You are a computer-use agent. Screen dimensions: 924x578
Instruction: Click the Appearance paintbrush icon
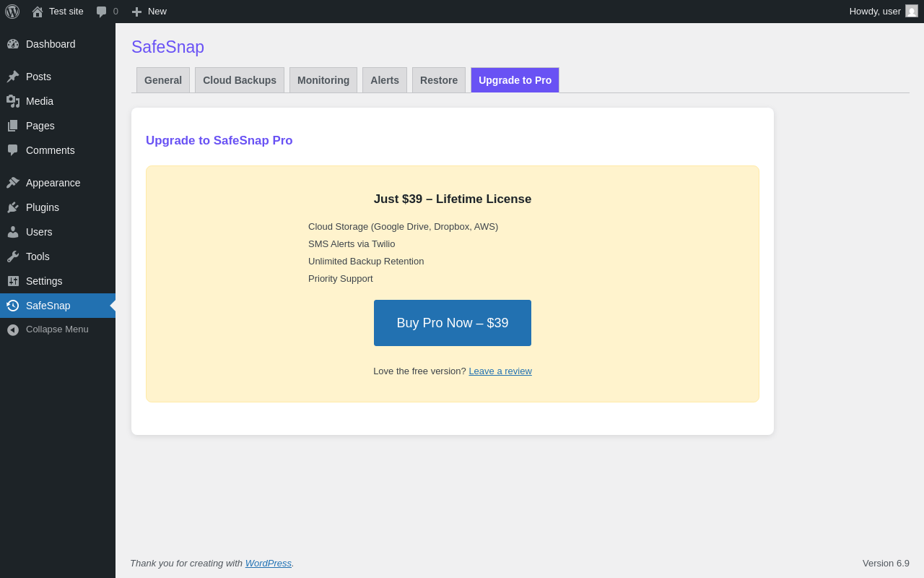point(13,183)
